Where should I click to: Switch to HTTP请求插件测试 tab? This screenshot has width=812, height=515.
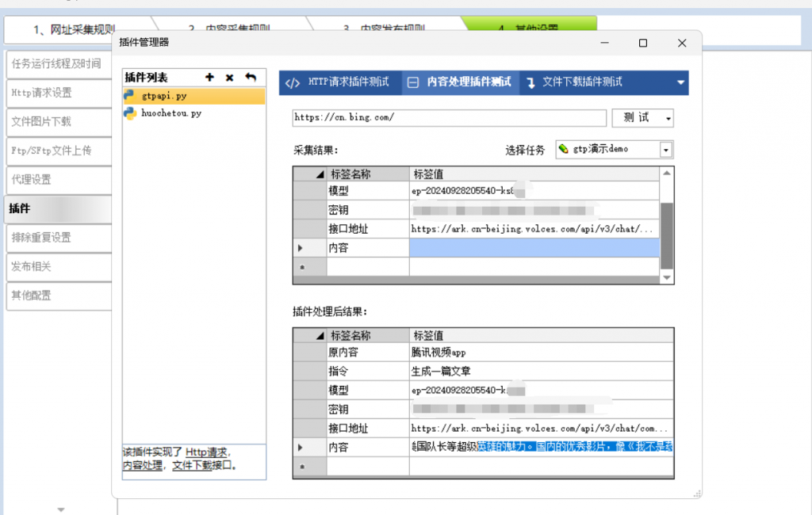tap(339, 82)
